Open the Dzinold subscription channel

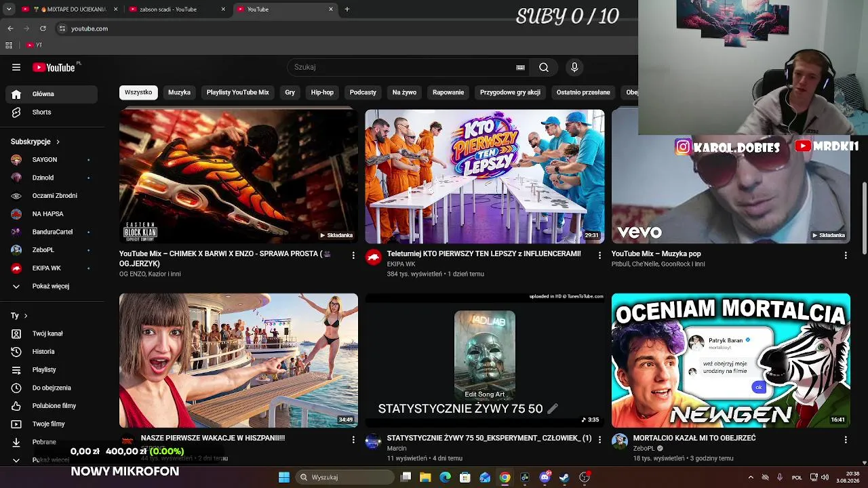point(52,178)
